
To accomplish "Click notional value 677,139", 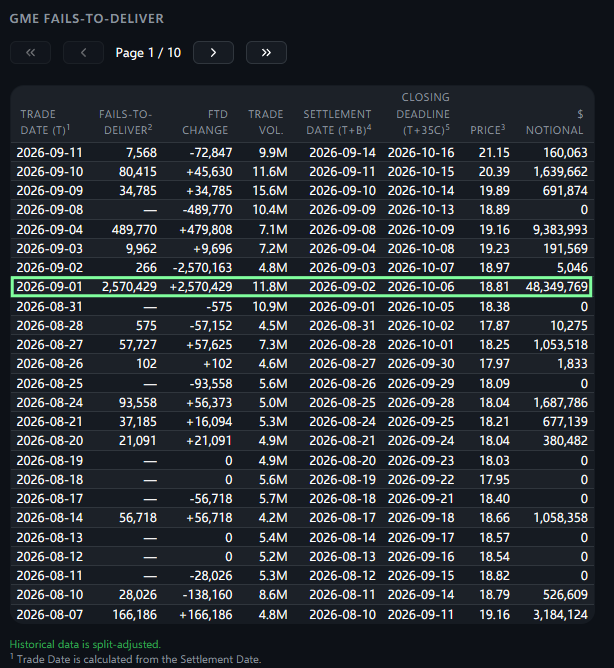I will [565, 421].
